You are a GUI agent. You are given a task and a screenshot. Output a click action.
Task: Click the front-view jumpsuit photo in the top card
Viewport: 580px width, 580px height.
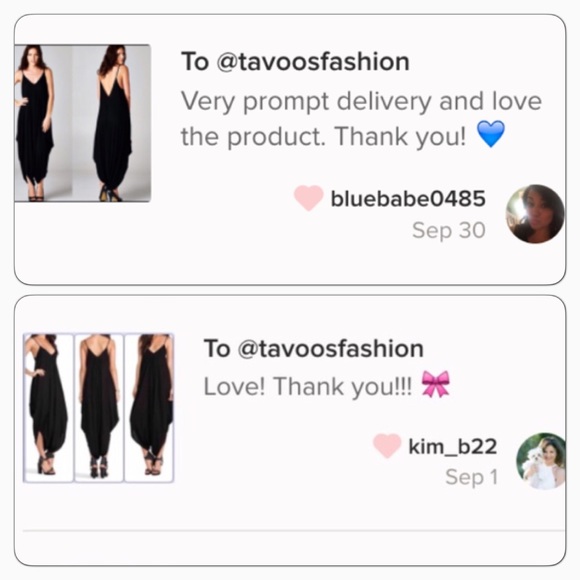(44, 123)
